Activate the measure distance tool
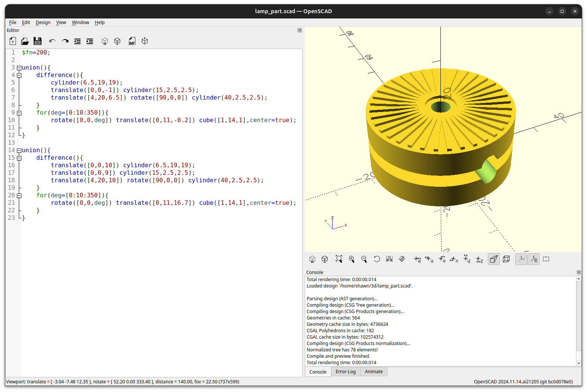587x392 pixels. tap(389, 259)
